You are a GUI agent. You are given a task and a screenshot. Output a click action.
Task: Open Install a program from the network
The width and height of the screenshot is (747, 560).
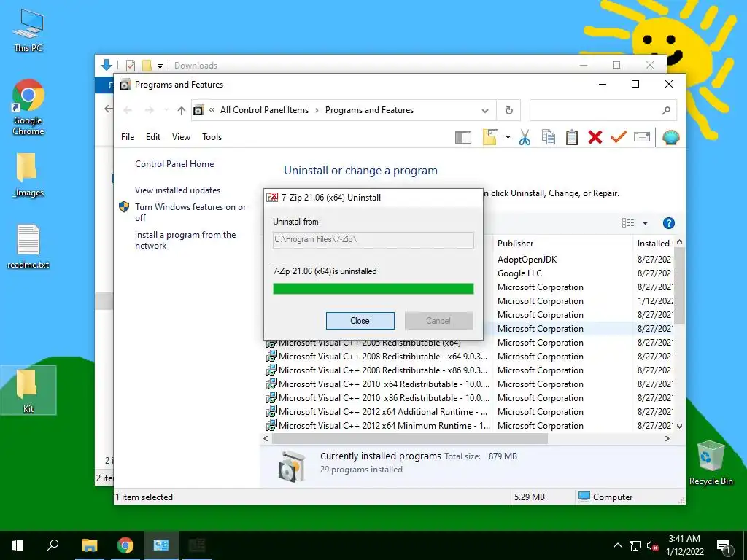point(185,240)
